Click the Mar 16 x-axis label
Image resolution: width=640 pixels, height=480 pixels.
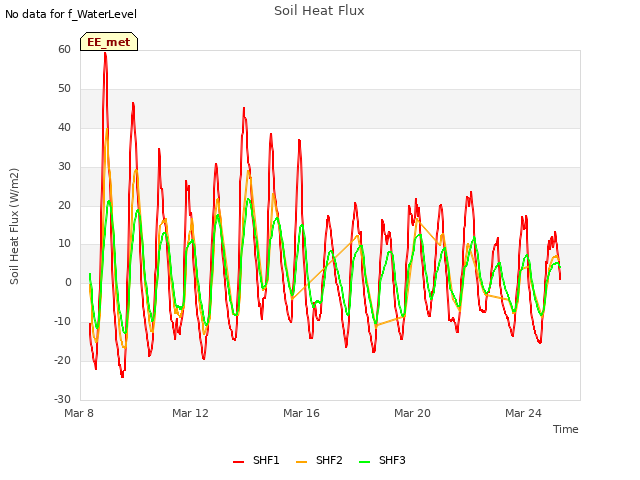click(x=301, y=413)
